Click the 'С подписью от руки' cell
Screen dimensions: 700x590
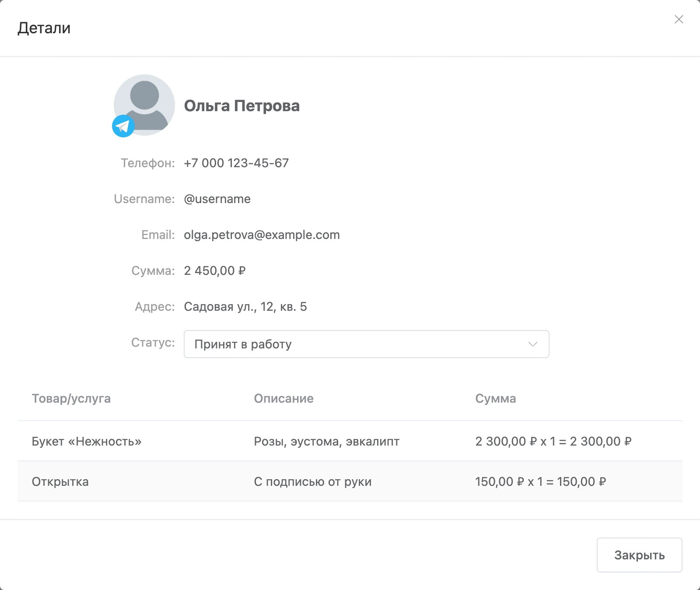(312, 481)
